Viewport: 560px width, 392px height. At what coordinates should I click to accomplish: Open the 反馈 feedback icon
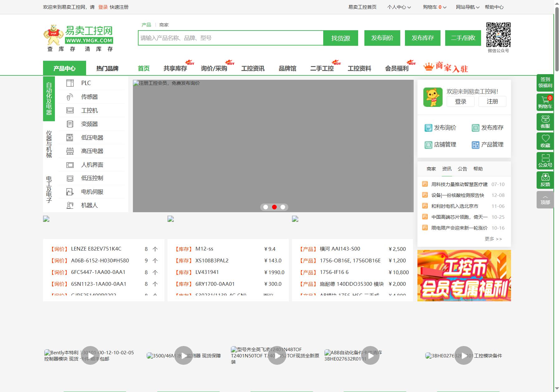pos(545,180)
